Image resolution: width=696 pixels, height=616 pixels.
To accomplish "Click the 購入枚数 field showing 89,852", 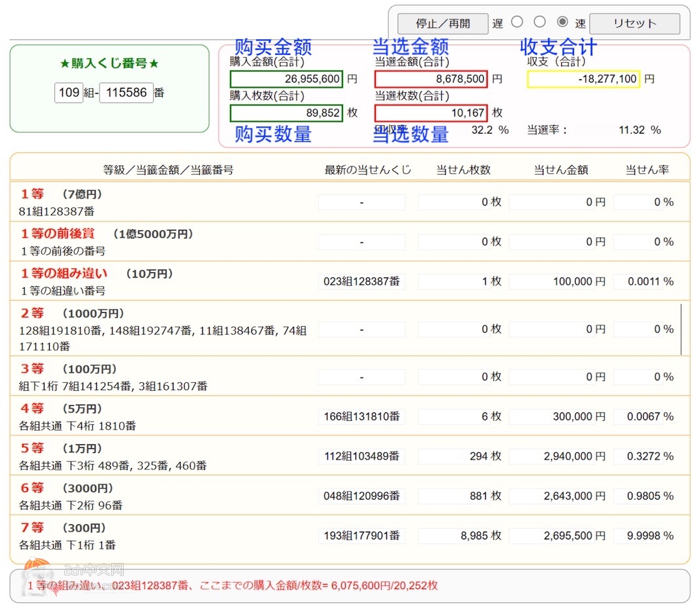I will [x=286, y=113].
